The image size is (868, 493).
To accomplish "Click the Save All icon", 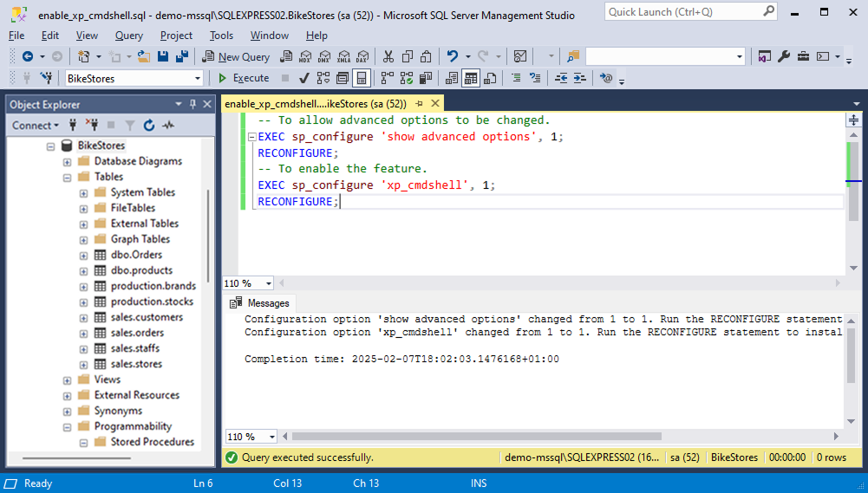I will 182,56.
